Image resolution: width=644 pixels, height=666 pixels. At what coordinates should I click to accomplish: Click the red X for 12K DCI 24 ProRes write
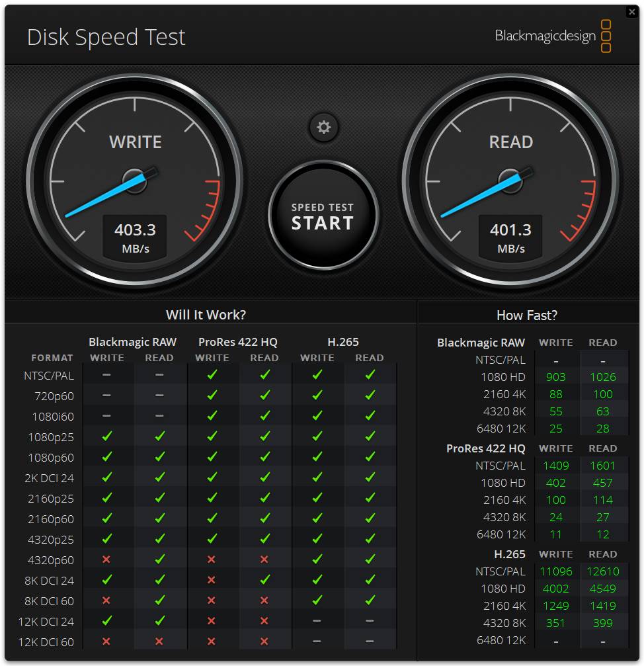tap(212, 621)
